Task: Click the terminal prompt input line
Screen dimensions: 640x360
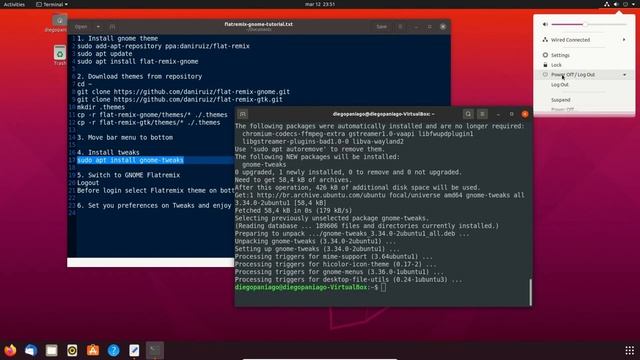Action: 383,287
